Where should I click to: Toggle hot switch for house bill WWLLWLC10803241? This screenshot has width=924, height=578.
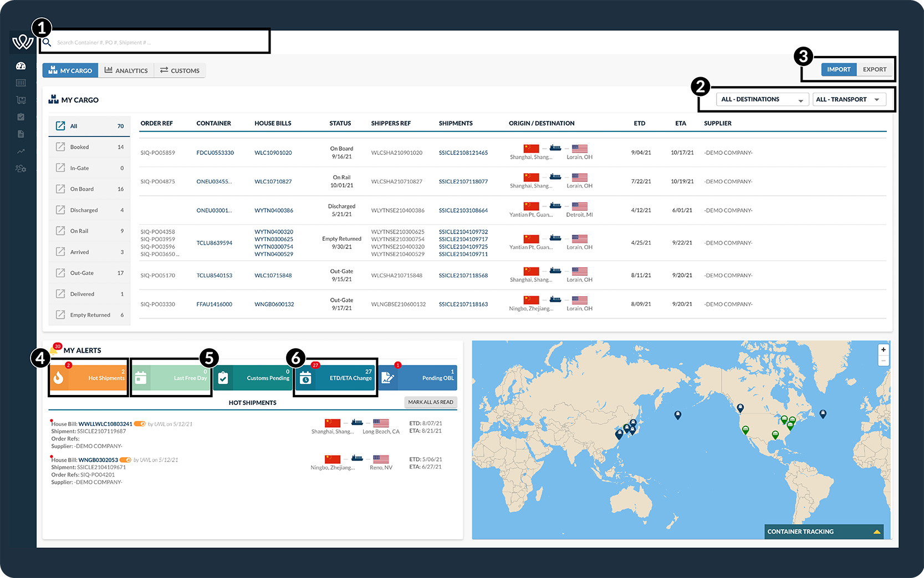[x=140, y=424]
